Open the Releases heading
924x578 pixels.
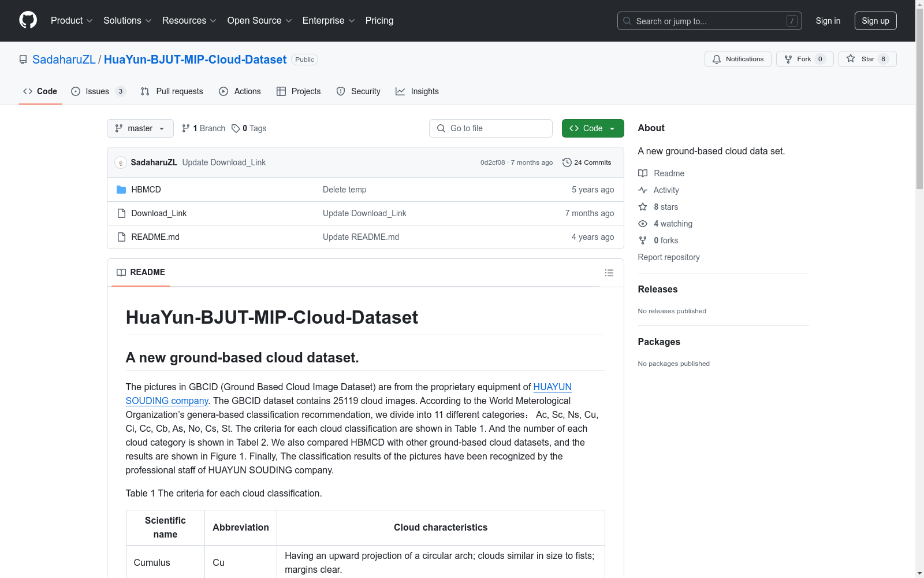point(658,290)
